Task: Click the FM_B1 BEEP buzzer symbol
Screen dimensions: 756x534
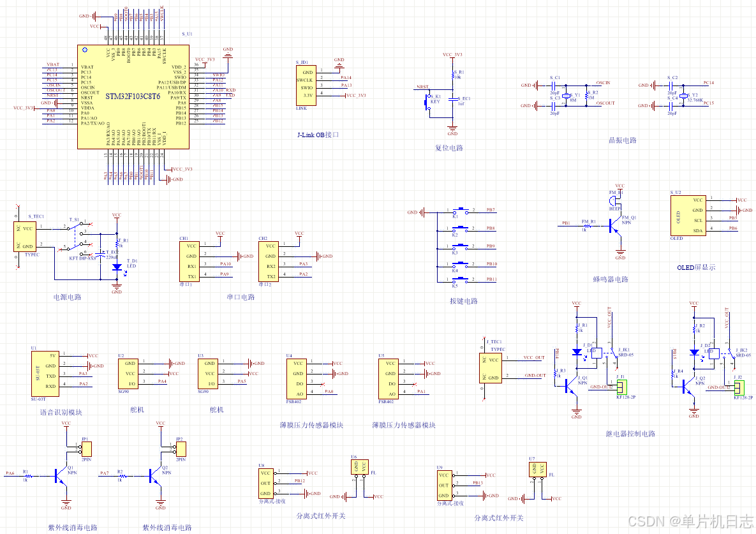Action: (614, 200)
